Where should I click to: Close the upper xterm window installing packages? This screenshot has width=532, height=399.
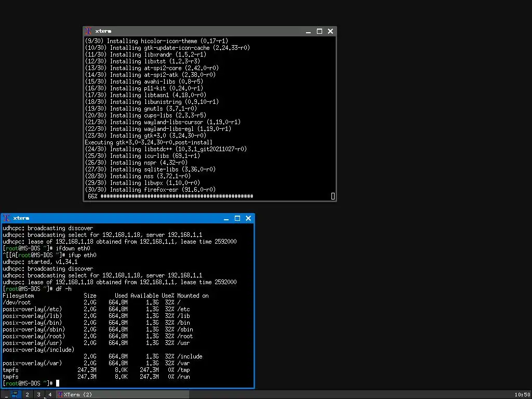(330, 31)
